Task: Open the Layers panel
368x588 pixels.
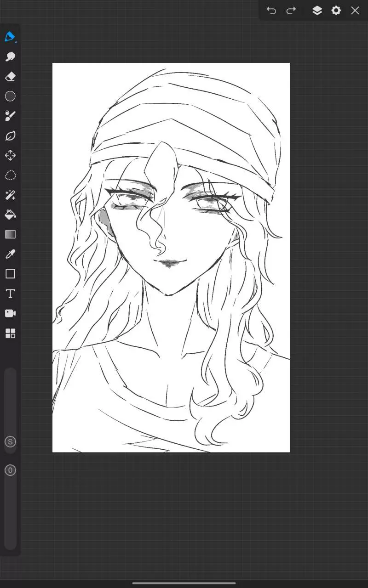Action: click(x=317, y=11)
